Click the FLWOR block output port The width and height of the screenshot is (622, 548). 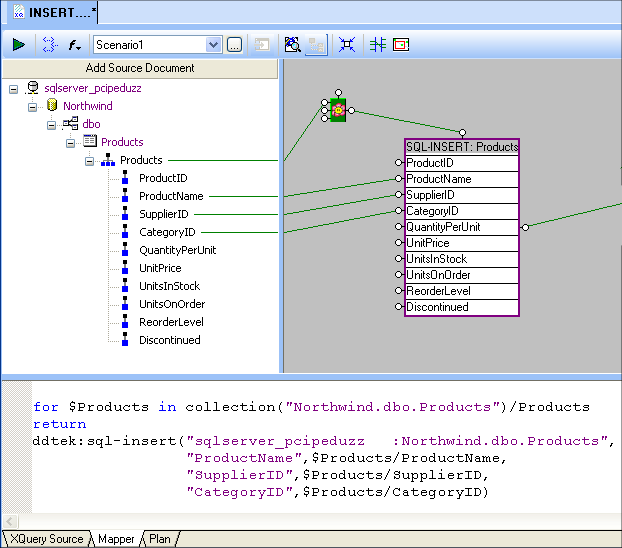pos(351,111)
